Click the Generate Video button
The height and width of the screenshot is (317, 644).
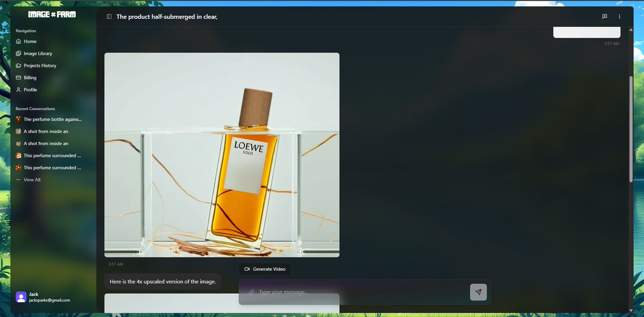265,269
